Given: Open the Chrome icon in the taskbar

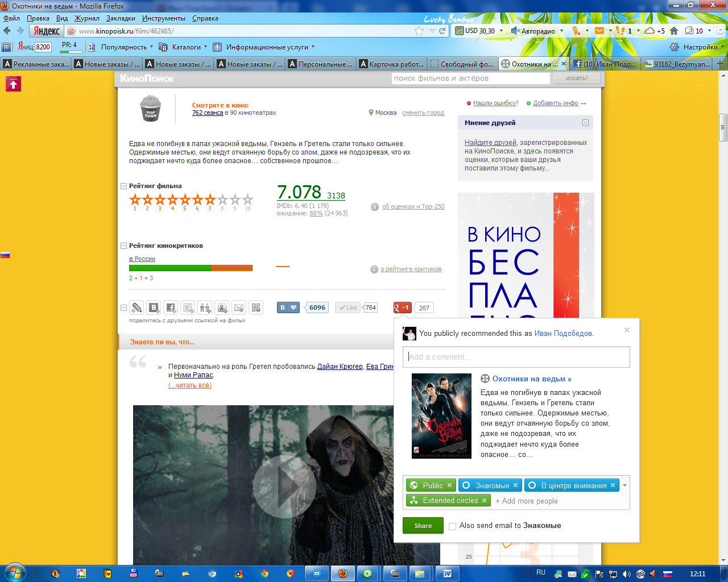Looking at the screenshot, I should point(264,573).
